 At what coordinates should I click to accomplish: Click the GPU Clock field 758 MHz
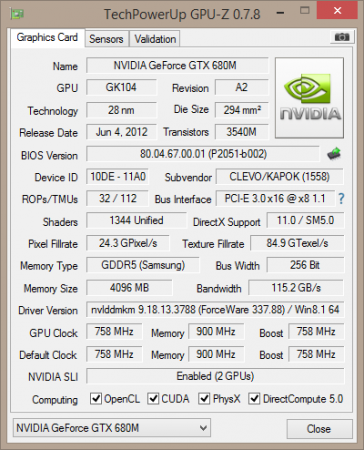(x=114, y=331)
